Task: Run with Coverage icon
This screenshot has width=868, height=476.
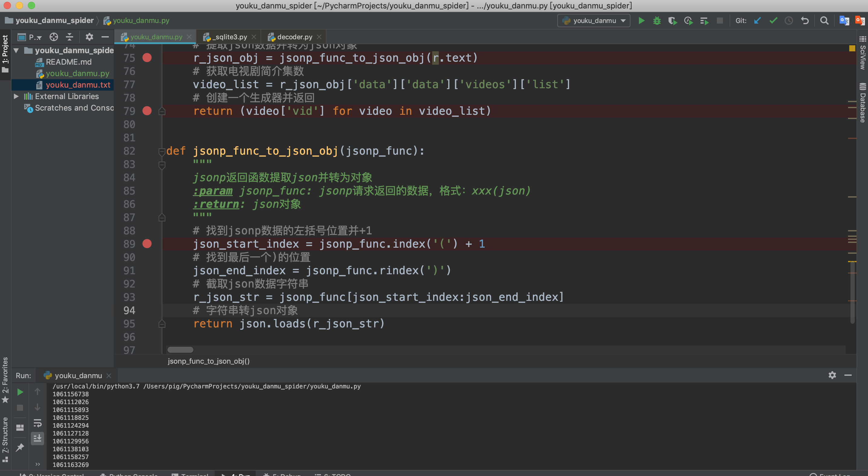Action: 672,21
